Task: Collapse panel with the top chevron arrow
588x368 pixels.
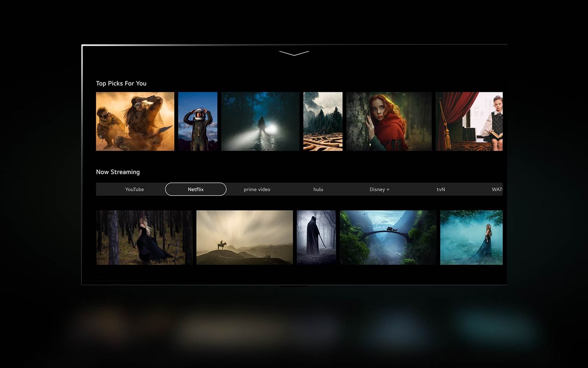Action: click(294, 53)
